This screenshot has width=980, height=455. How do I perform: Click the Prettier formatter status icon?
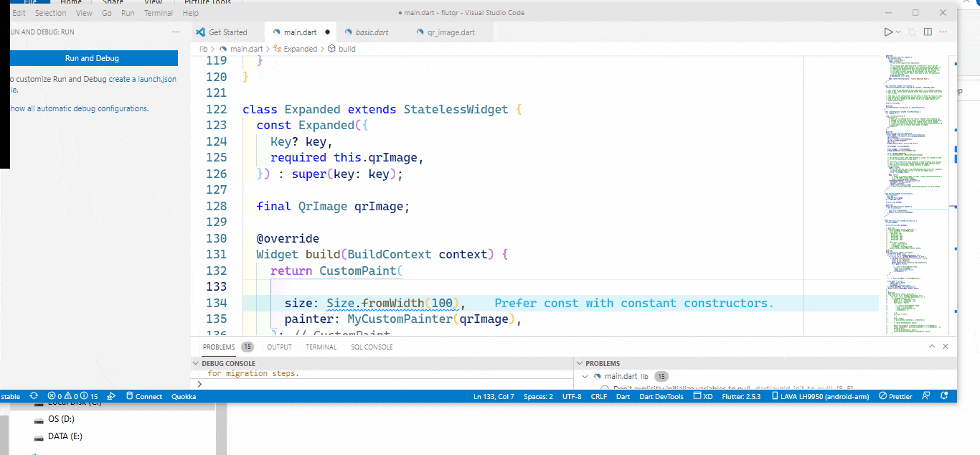click(x=895, y=395)
